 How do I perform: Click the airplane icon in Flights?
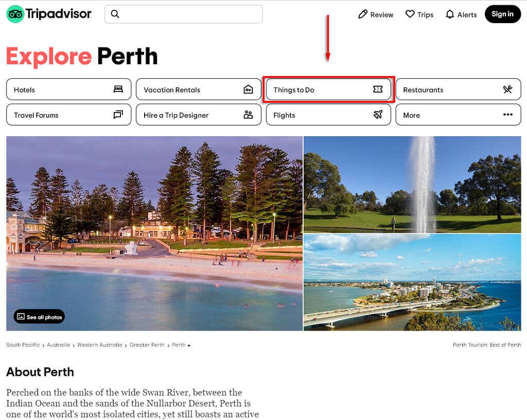coord(378,115)
